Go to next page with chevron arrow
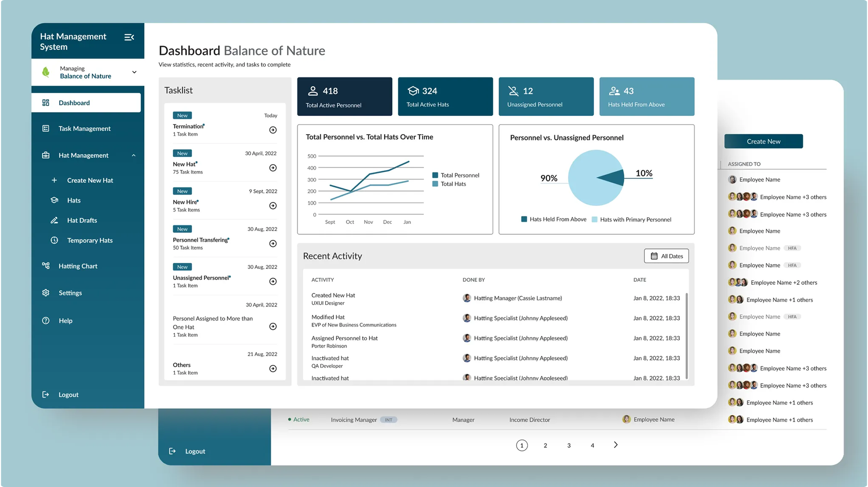868x487 pixels. (615, 445)
